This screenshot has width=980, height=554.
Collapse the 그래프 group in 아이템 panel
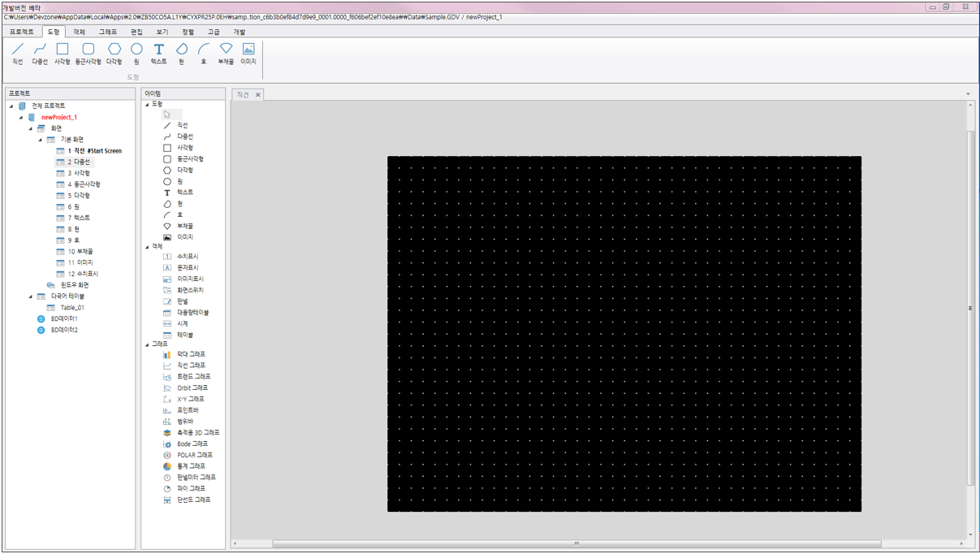point(148,344)
